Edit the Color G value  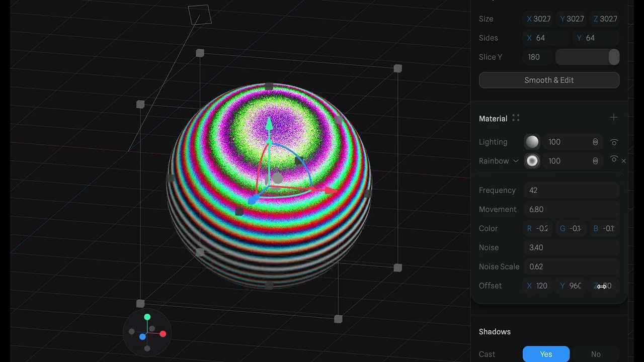point(572,228)
